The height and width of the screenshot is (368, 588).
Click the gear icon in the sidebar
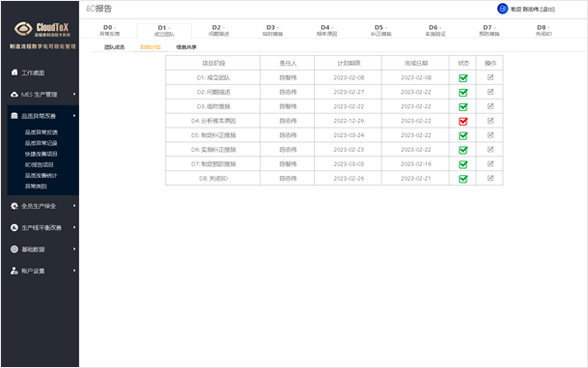click(14, 206)
